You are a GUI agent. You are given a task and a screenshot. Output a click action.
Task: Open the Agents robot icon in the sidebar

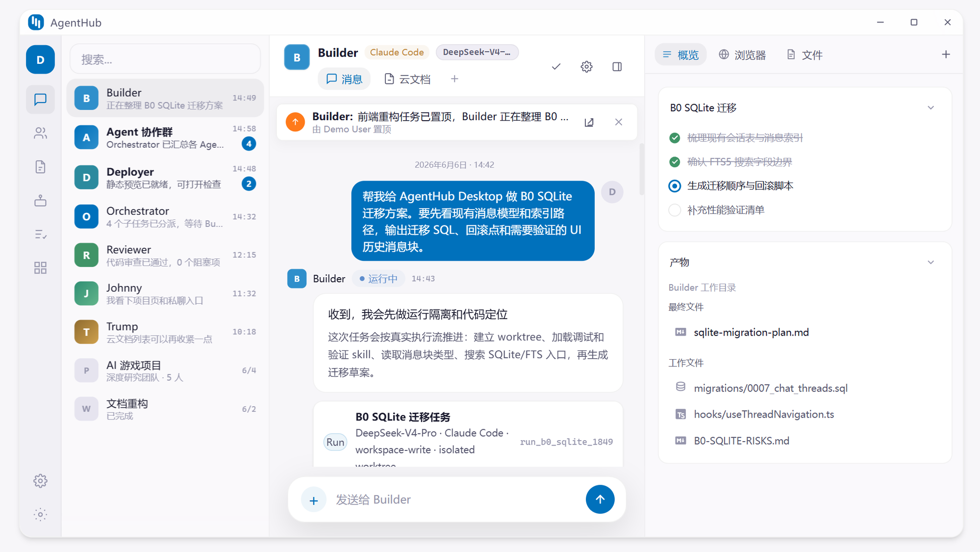(x=40, y=201)
